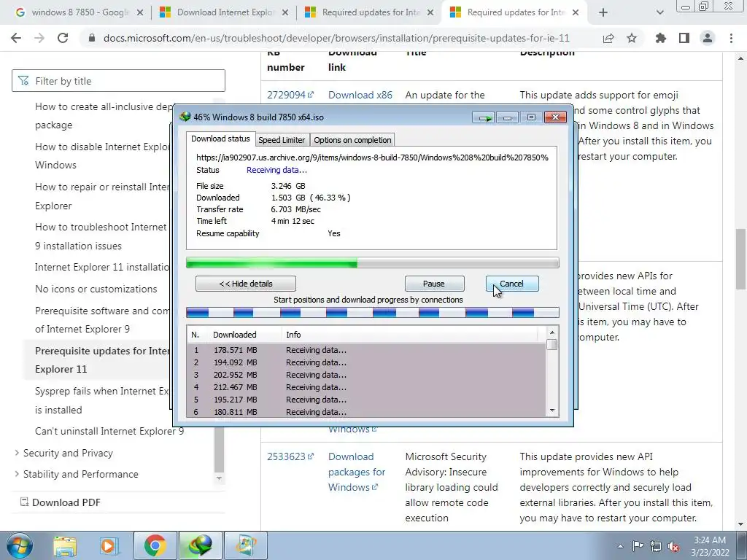Open 'No icons or customizations' article
This screenshot has height=560, width=747.
click(96, 289)
